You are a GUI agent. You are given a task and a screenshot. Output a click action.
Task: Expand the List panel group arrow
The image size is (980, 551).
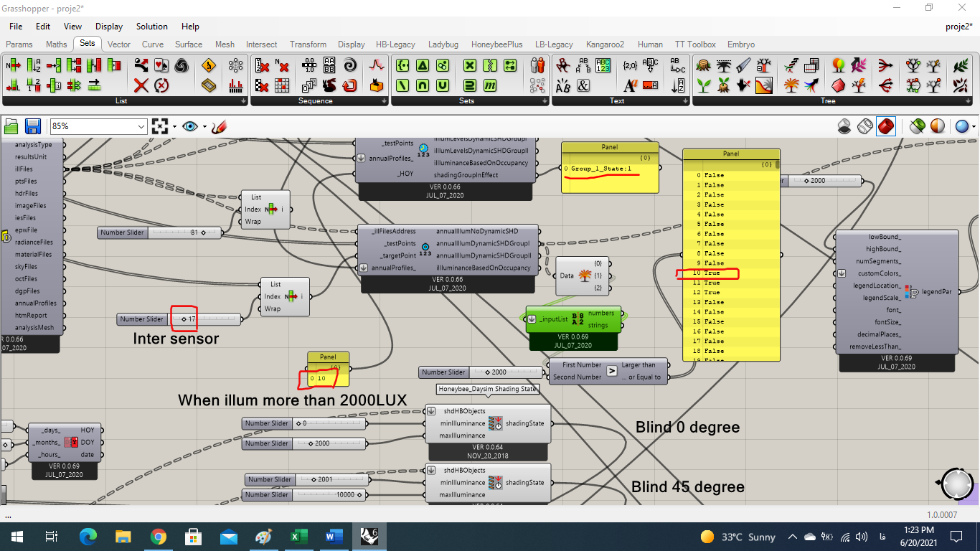pyautogui.click(x=244, y=101)
